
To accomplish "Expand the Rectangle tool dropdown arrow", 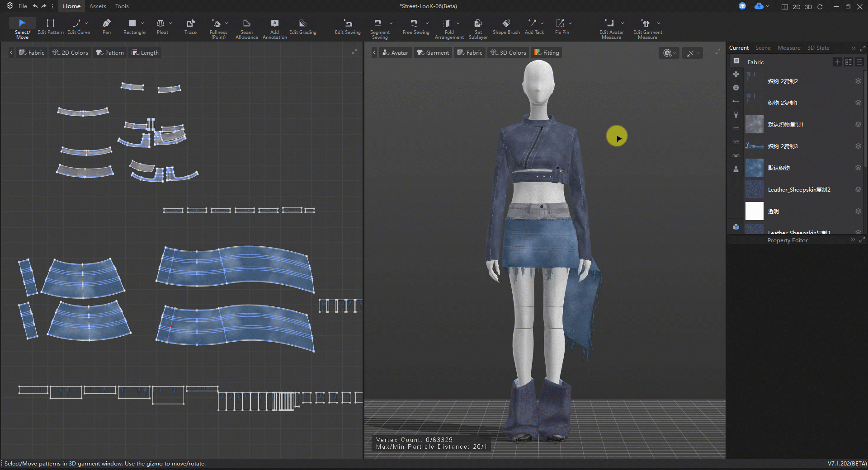I will [x=142, y=23].
